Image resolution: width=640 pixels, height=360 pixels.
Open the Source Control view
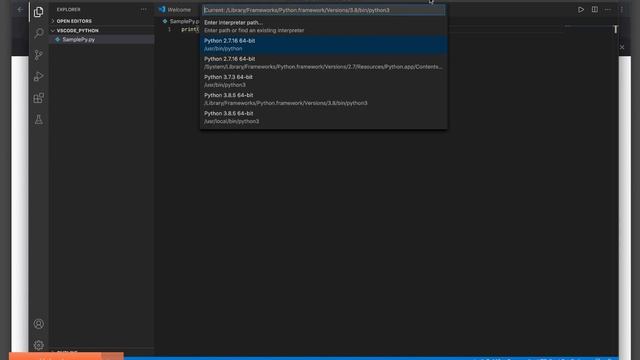tap(39, 55)
